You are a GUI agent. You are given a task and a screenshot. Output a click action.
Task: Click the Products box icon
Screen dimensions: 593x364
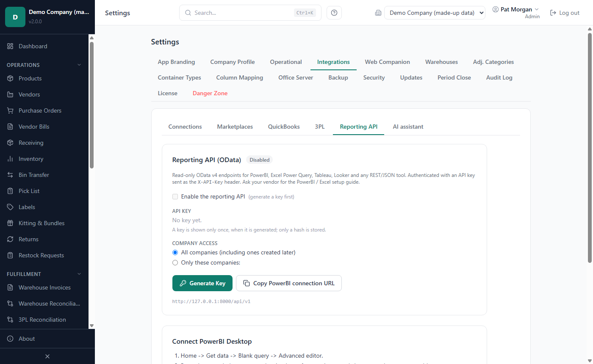[10, 78]
